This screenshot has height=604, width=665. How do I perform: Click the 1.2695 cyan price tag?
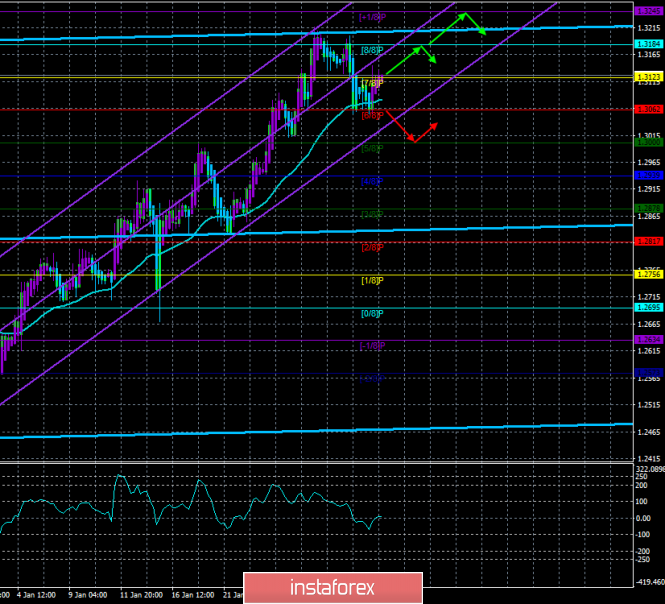pos(648,307)
